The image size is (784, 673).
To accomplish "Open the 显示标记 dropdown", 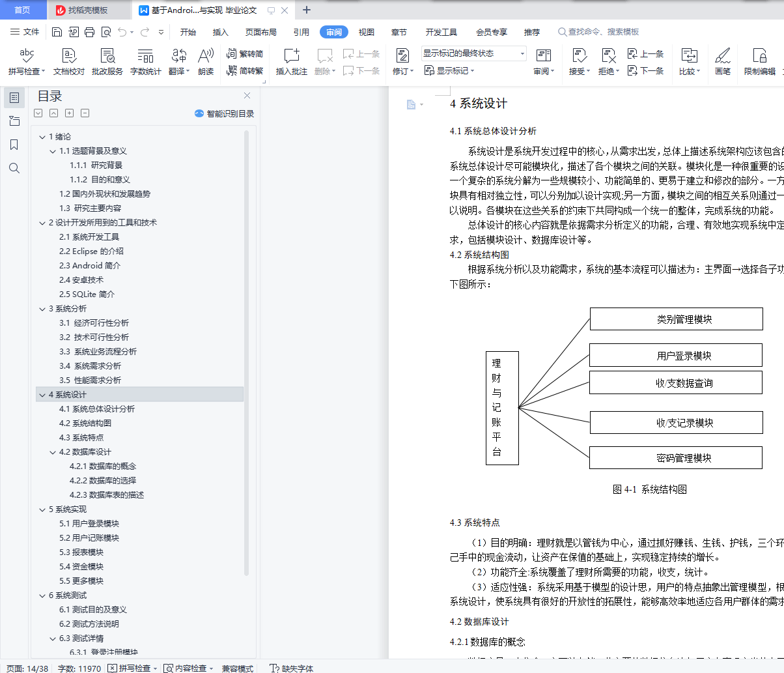I will coord(449,71).
